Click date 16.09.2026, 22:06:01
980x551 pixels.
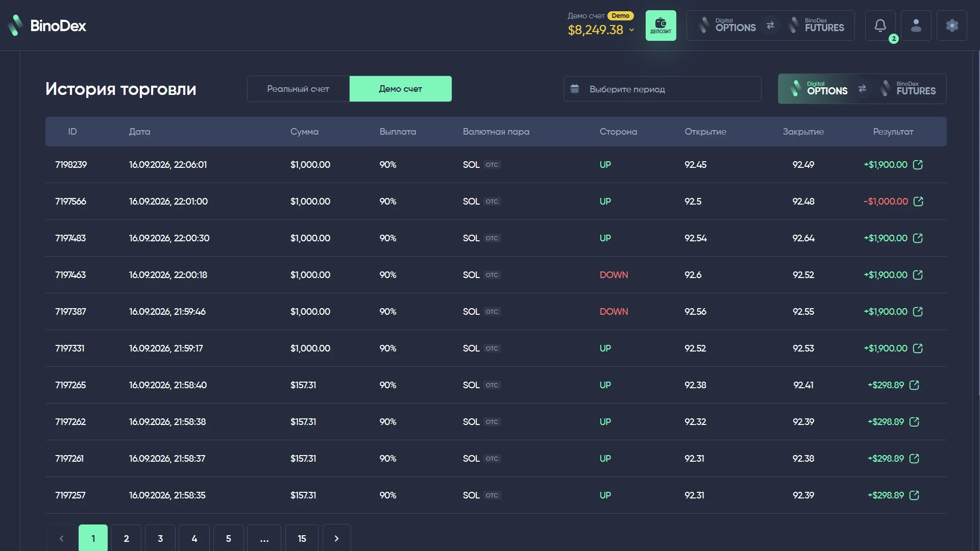pyautogui.click(x=168, y=165)
